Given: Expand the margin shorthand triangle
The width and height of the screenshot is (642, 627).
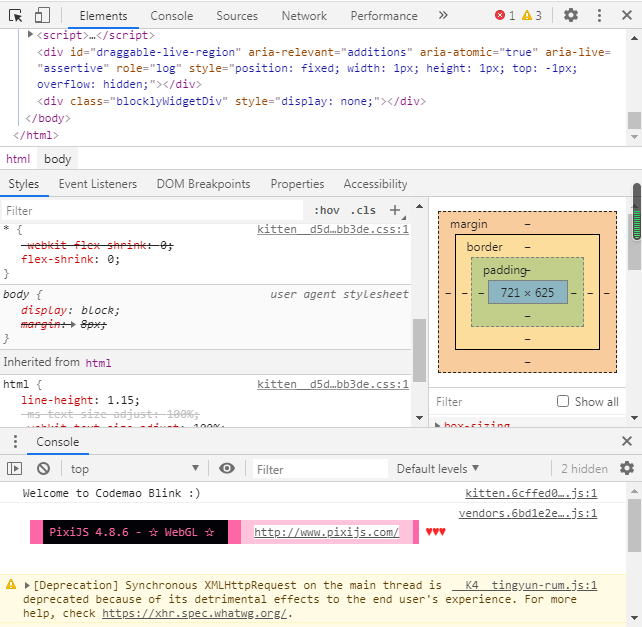Looking at the screenshot, I should 73,324.
